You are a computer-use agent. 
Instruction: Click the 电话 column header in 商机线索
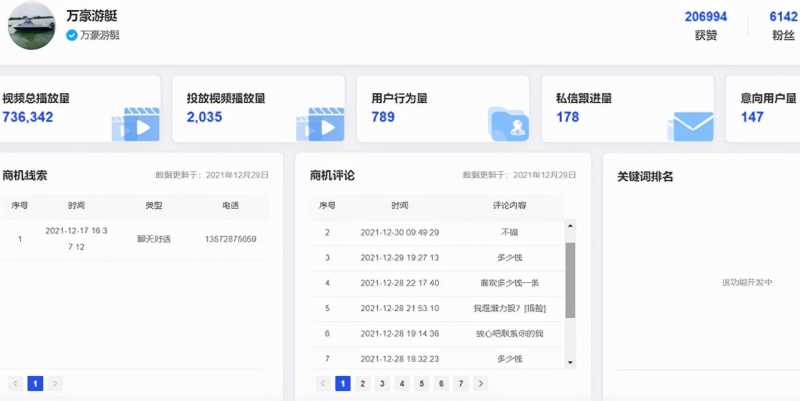[231, 206]
